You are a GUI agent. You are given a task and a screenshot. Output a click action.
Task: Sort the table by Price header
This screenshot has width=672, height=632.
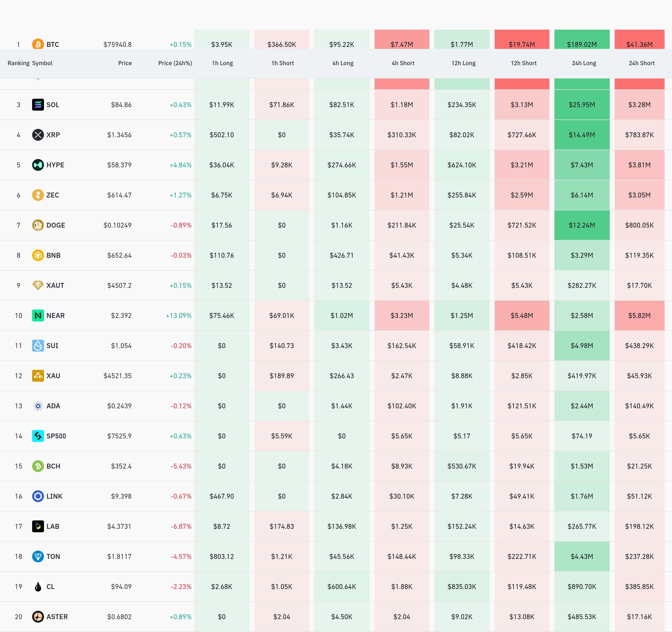tap(125, 63)
